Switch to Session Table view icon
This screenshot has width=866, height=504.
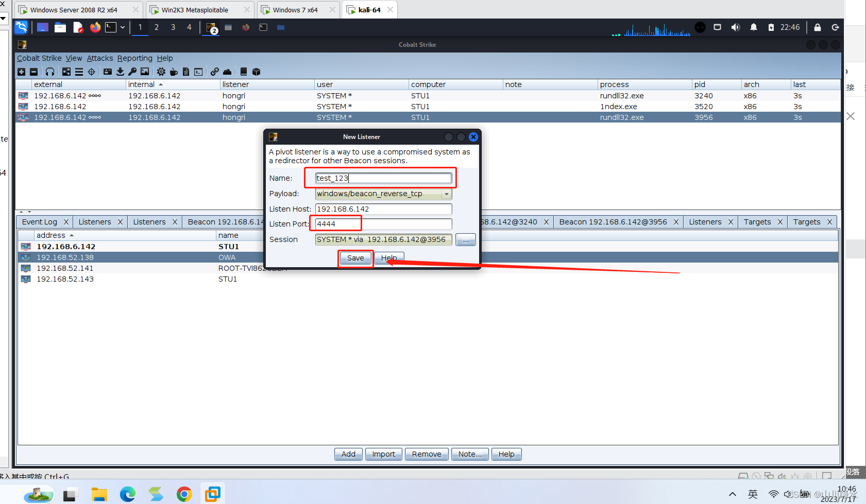tap(79, 72)
